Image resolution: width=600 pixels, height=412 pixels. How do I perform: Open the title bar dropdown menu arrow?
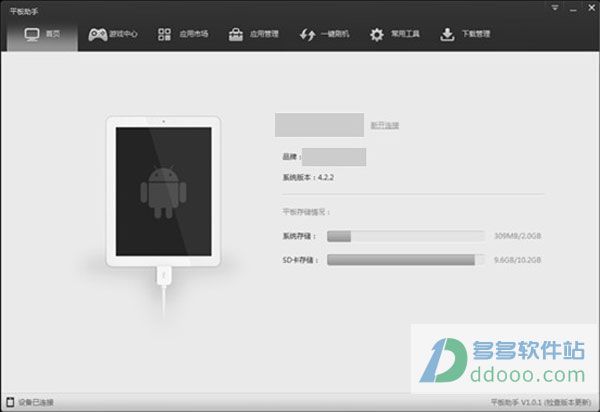(x=555, y=8)
